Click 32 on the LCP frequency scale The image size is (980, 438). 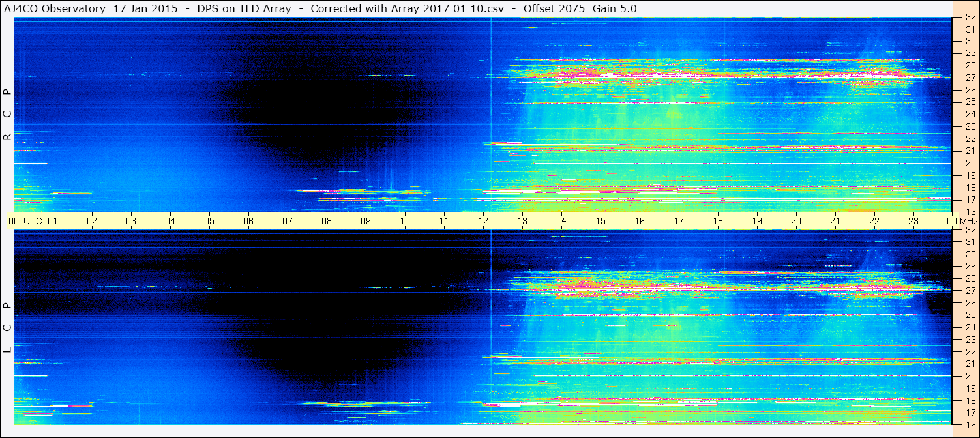coord(970,230)
